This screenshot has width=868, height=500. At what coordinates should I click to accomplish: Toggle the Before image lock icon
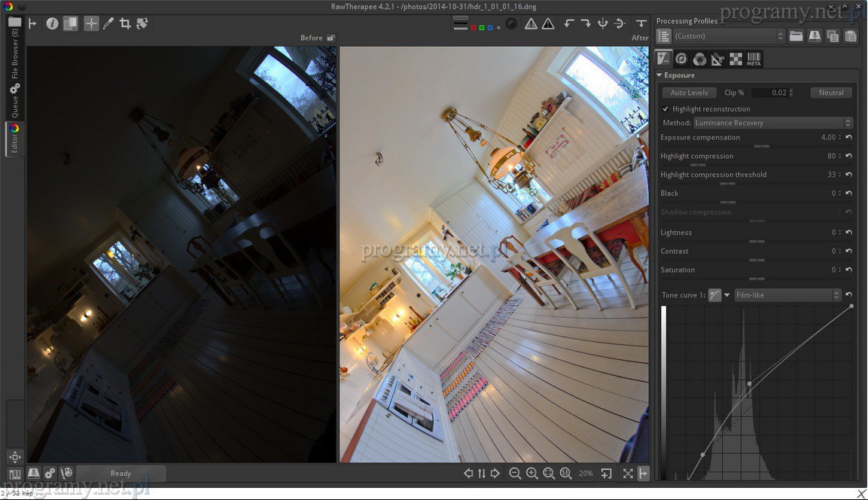click(x=330, y=38)
